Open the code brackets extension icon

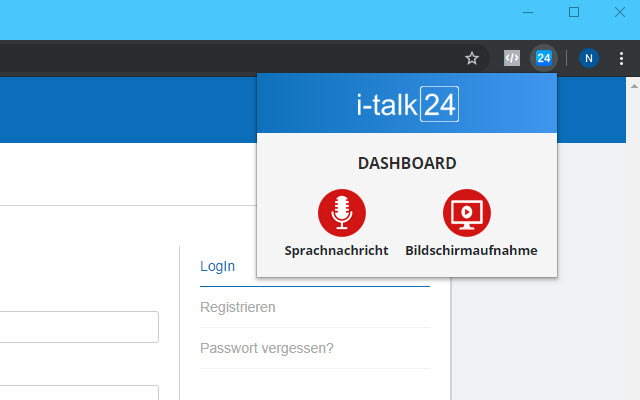click(x=511, y=58)
